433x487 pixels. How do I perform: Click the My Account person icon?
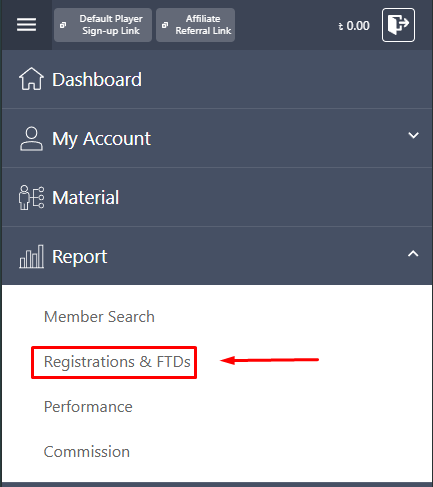tap(31, 139)
